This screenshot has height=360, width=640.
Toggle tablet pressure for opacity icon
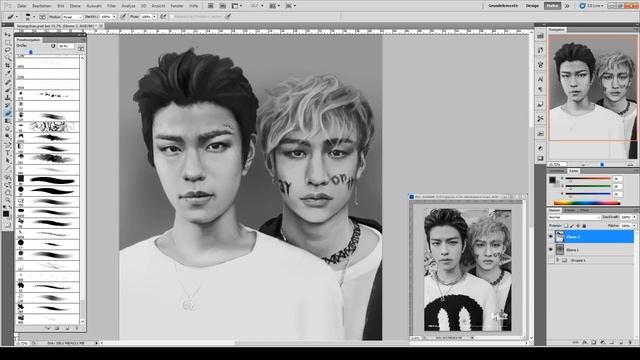[123, 17]
